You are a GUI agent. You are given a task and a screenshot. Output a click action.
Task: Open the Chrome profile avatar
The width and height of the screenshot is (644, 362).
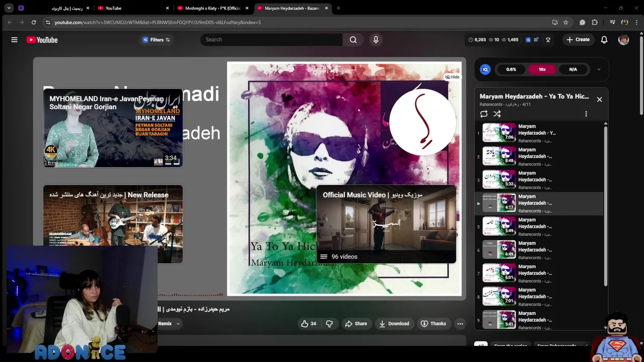coord(624,22)
